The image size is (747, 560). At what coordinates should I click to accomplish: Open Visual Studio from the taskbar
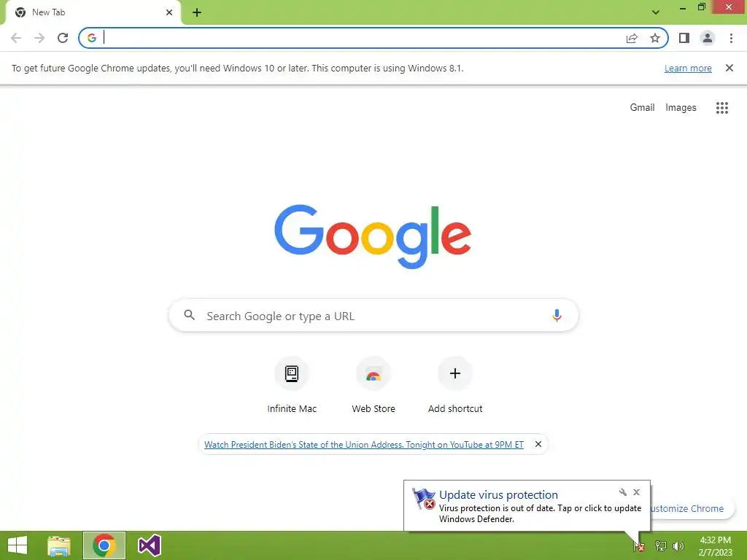click(149, 545)
